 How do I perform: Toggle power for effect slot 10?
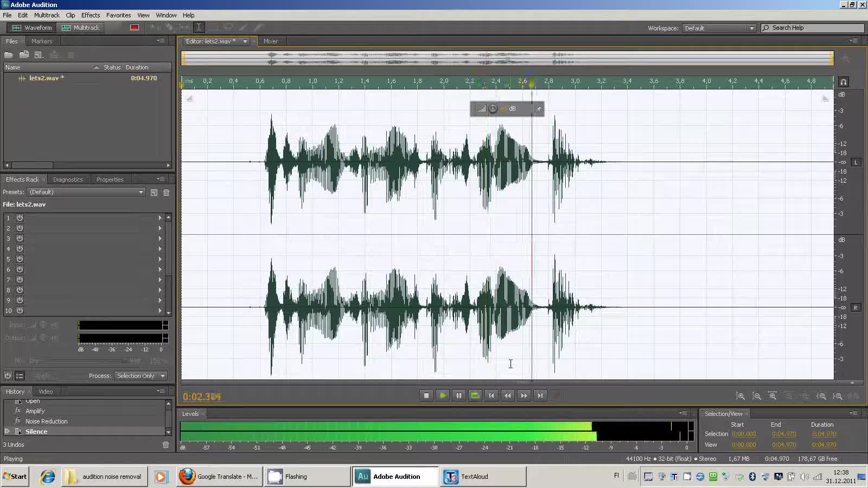coord(20,311)
